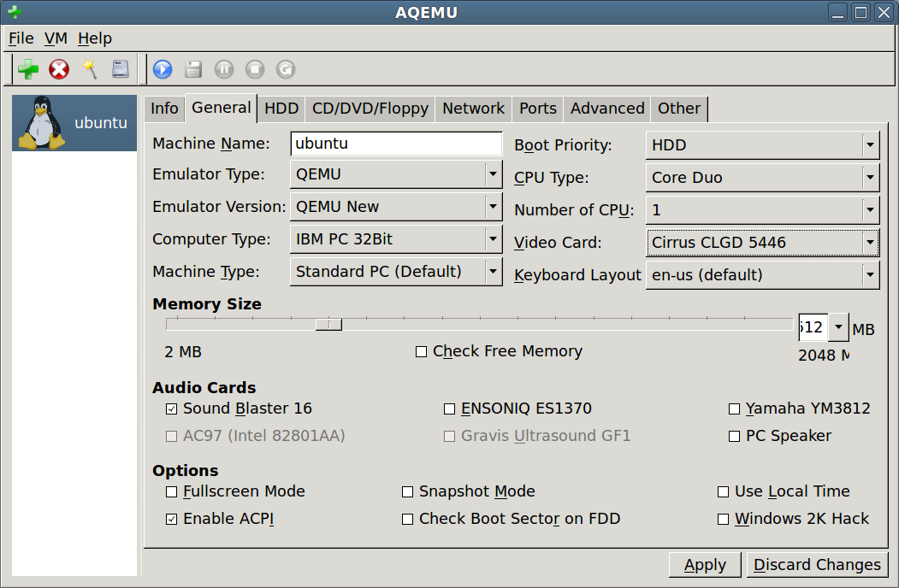Start the VM with the blue play button

[163, 69]
